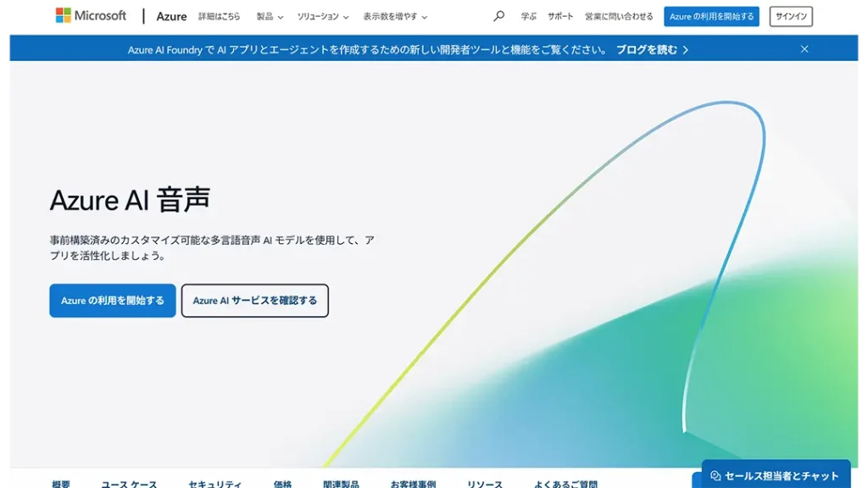Open the ソリューション dropdown
The width and height of the screenshot is (868, 488).
(322, 15)
